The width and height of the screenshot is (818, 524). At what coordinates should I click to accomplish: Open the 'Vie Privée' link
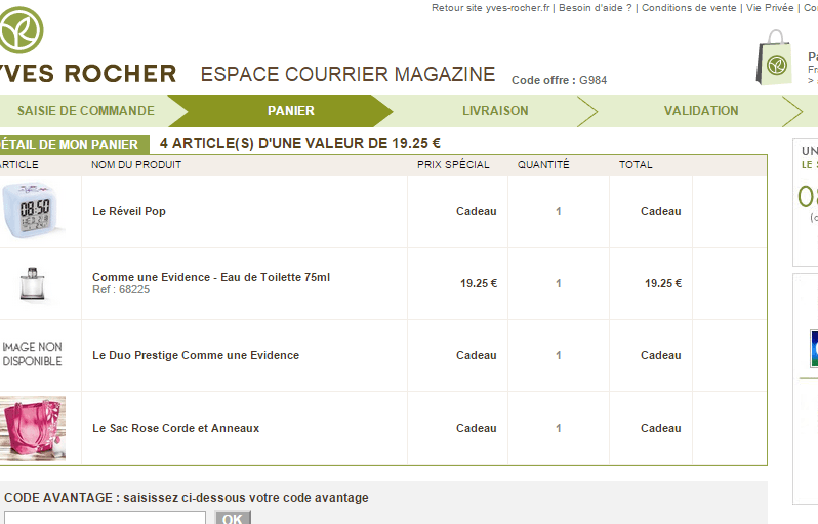tap(770, 8)
